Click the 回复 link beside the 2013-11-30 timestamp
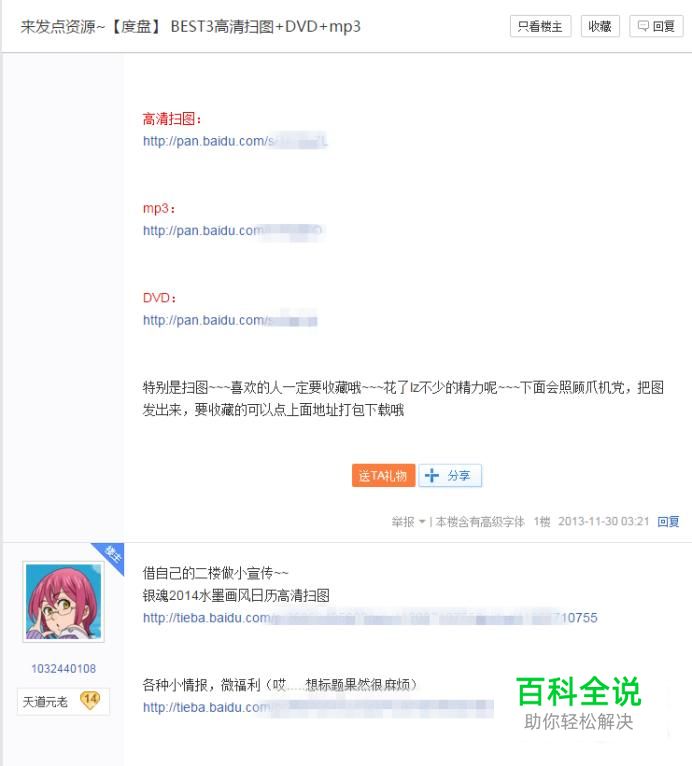 (668, 522)
